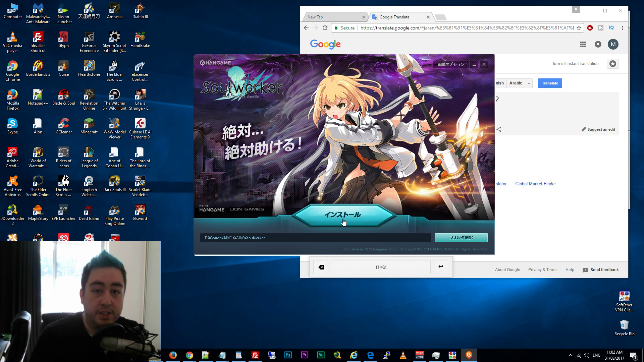The height and width of the screenshot is (362, 644).
Task: Select the Recycle Bin desktop icon
Action: click(624, 328)
